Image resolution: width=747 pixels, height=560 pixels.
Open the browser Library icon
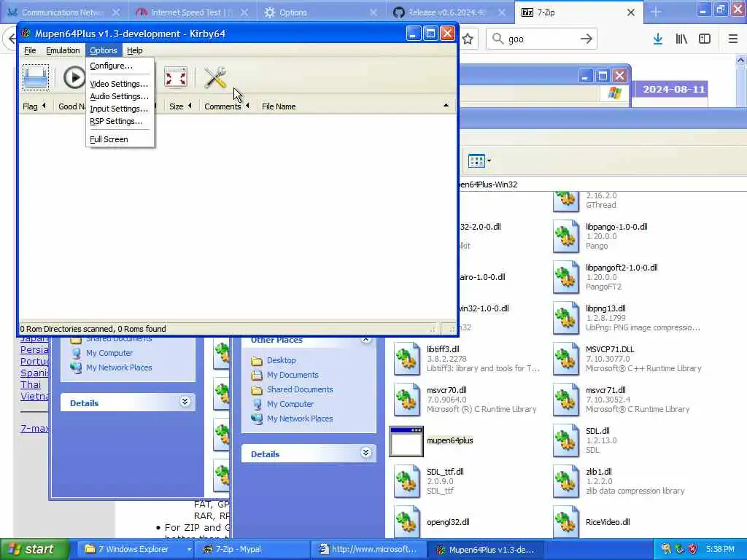coord(681,39)
